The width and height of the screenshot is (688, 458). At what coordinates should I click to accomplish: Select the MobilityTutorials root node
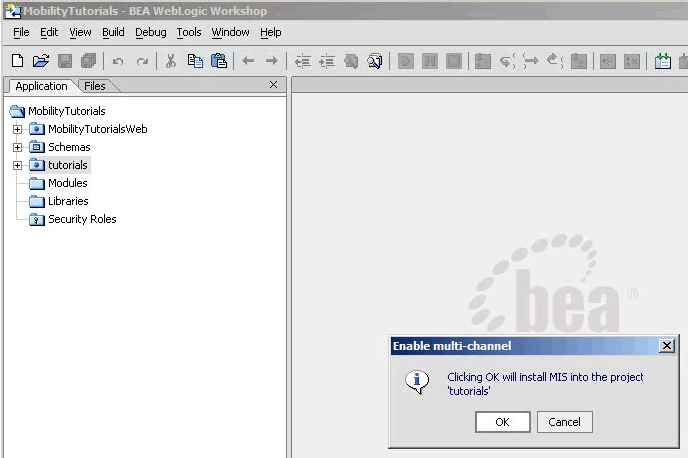67,111
